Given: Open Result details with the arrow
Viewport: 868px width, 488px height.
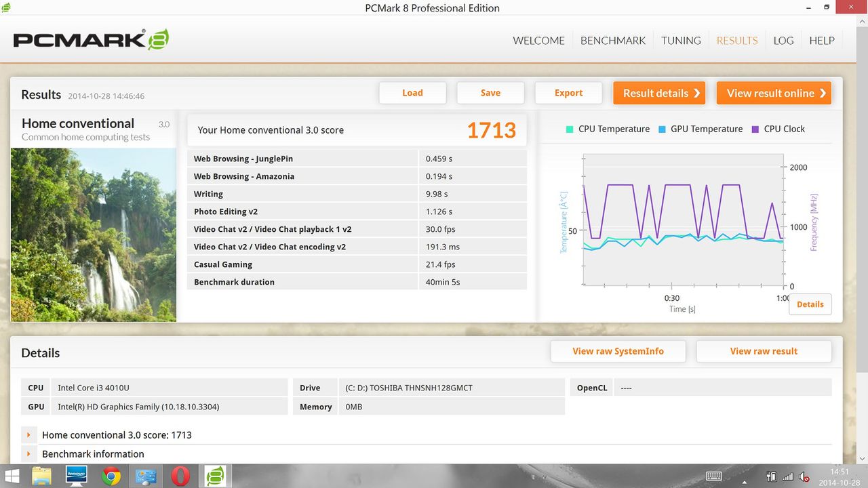Looking at the screenshot, I should (x=659, y=94).
